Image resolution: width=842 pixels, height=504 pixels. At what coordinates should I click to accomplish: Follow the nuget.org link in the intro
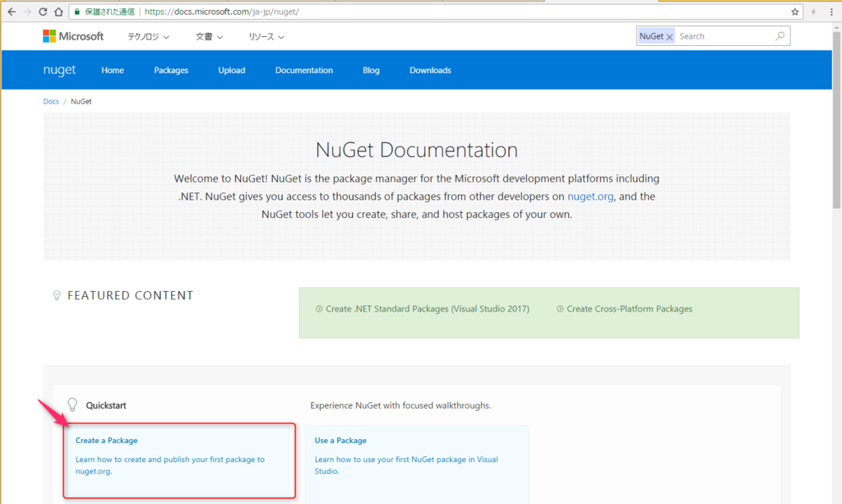(590, 197)
